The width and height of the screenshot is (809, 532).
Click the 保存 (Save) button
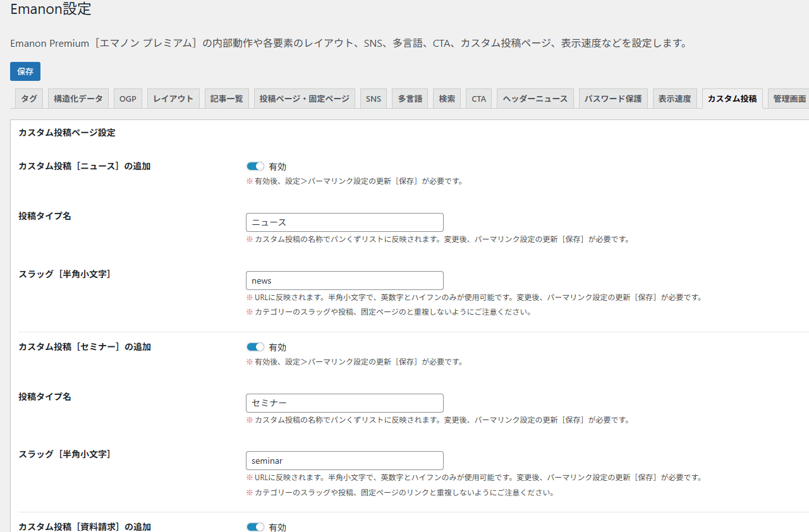coord(25,71)
